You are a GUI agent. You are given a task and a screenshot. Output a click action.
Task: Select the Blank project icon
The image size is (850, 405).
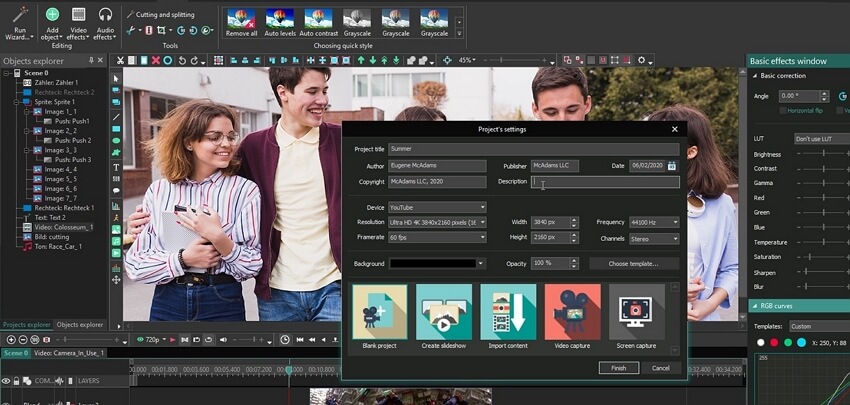(380, 312)
